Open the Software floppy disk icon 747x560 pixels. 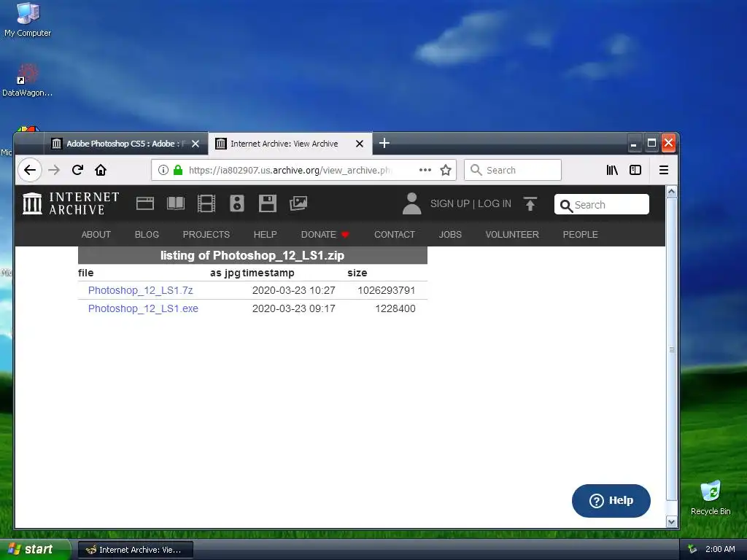coord(267,203)
